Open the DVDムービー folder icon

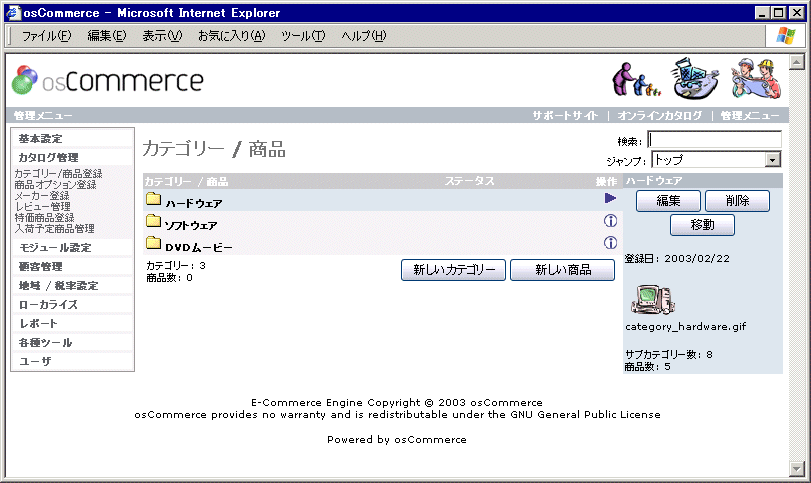(153, 243)
